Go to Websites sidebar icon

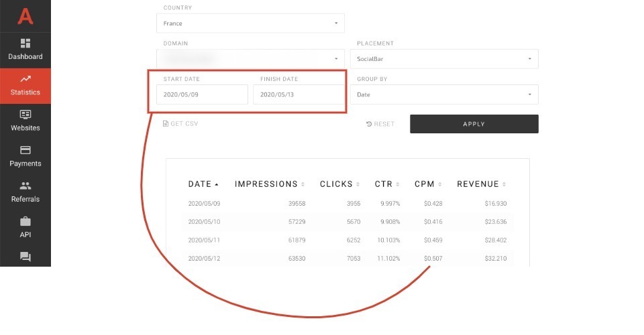[x=25, y=114]
